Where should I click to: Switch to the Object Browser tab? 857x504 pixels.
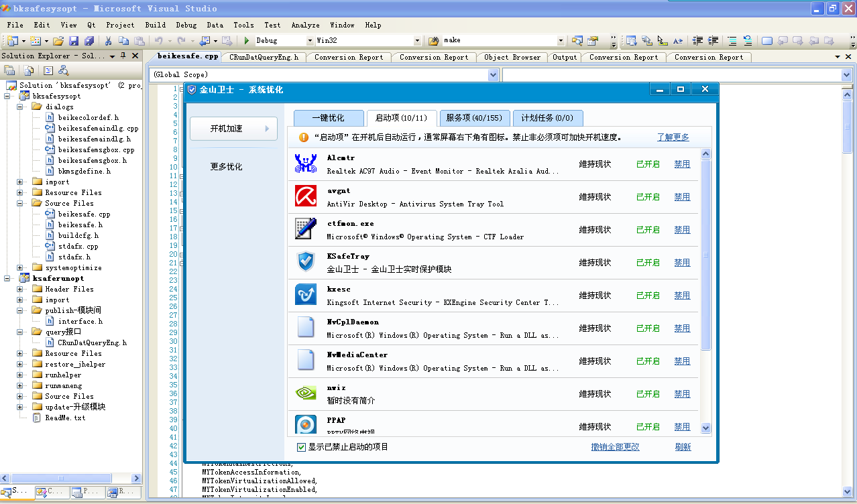point(512,58)
